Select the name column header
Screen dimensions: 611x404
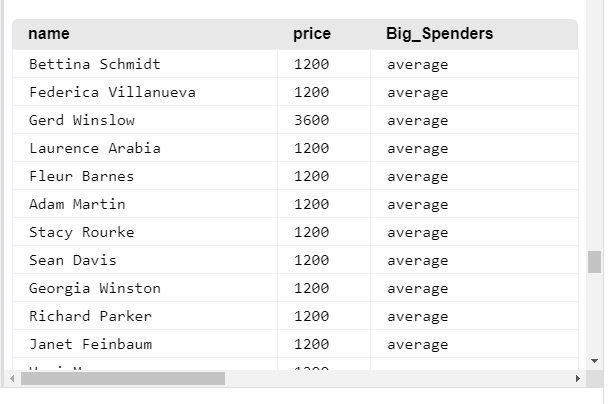pyautogui.click(x=49, y=34)
